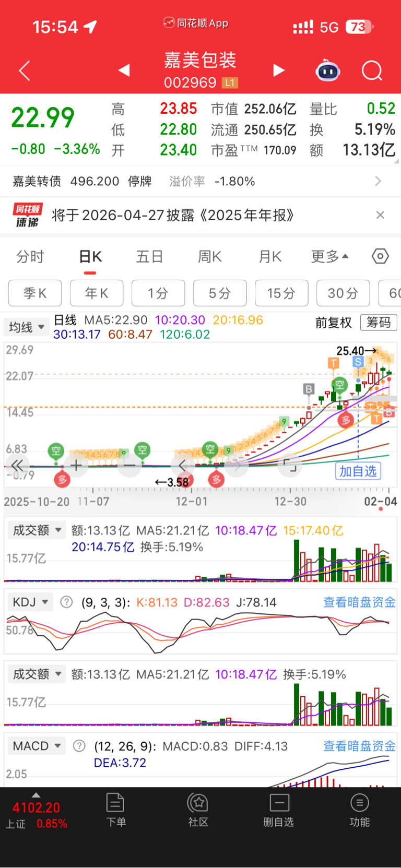Switch to next stock with right triangle

[x=279, y=70]
